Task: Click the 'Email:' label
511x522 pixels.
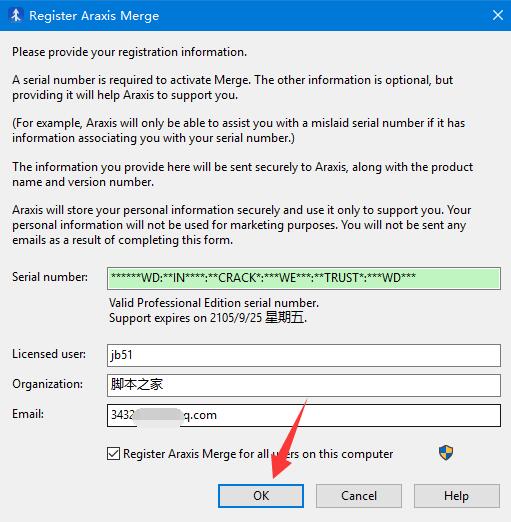Action: tap(28, 414)
